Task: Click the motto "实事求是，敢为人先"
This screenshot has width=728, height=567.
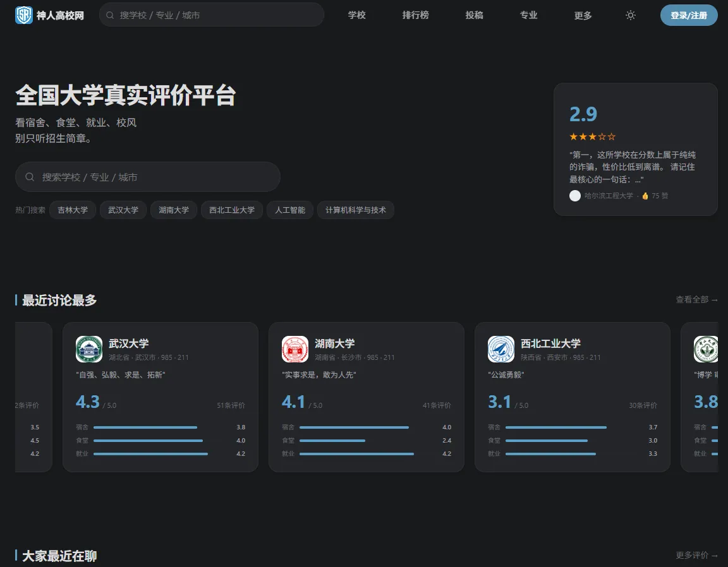Action: [x=319, y=374]
